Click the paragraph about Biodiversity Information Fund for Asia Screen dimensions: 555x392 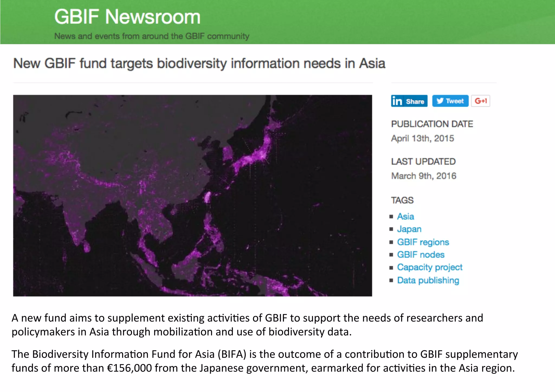[264, 361]
